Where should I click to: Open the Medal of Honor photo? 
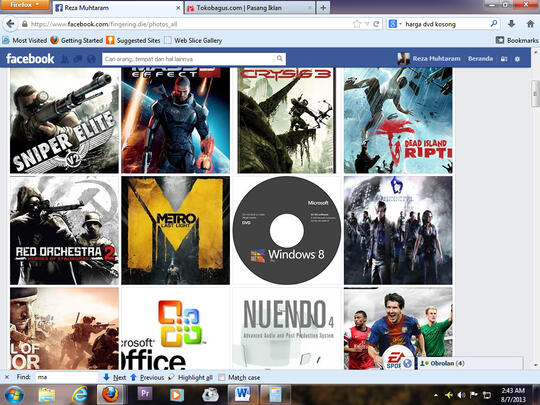(64, 328)
